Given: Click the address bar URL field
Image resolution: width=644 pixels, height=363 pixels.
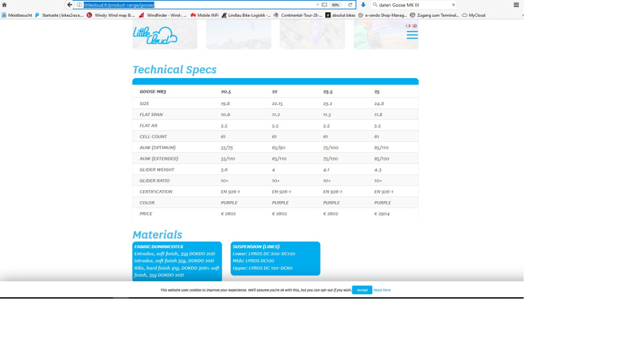Looking at the screenshot, I should (x=199, y=5).
